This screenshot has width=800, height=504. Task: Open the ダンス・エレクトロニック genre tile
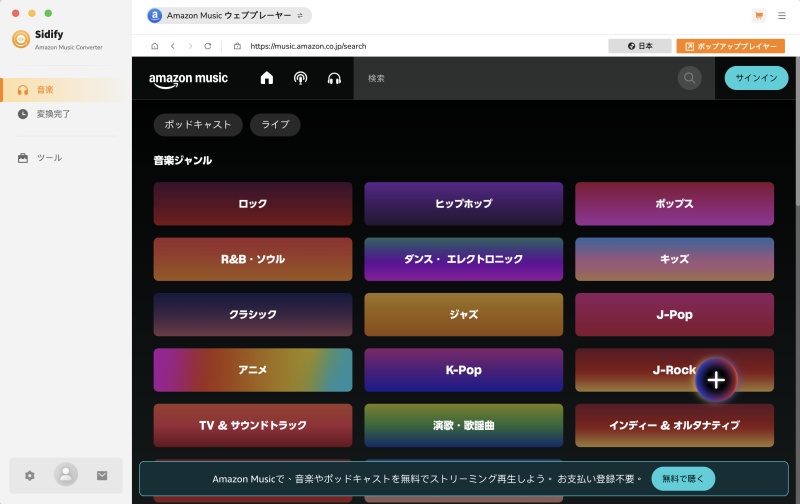click(x=464, y=259)
